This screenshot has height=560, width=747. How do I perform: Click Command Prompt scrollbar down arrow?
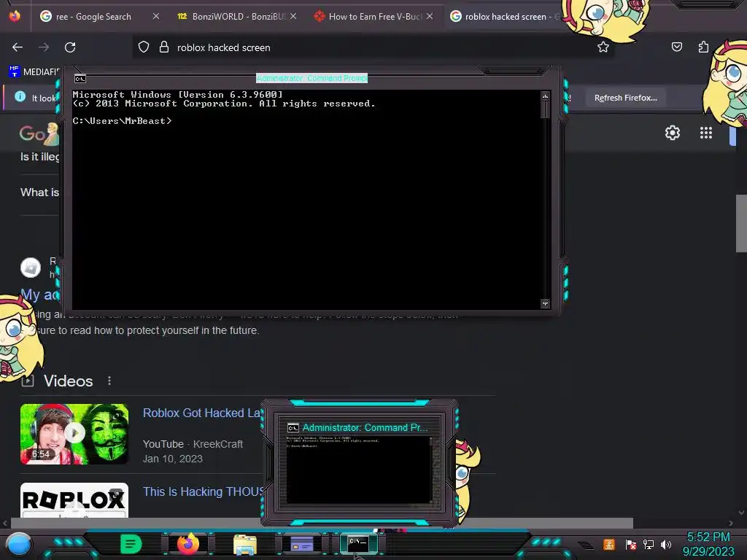(x=545, y=303)
